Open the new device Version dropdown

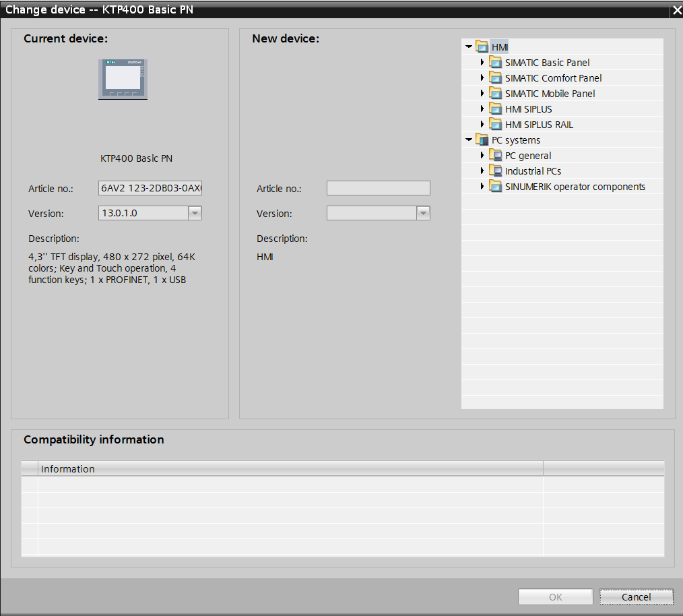coord(423,213)
